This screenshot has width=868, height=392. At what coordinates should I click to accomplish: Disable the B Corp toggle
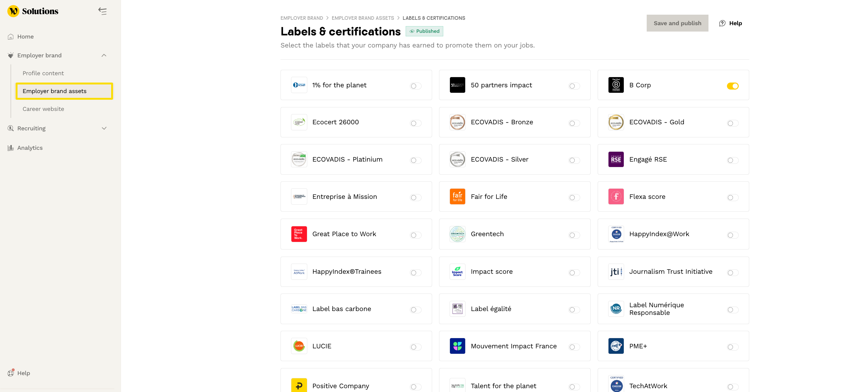733,86
